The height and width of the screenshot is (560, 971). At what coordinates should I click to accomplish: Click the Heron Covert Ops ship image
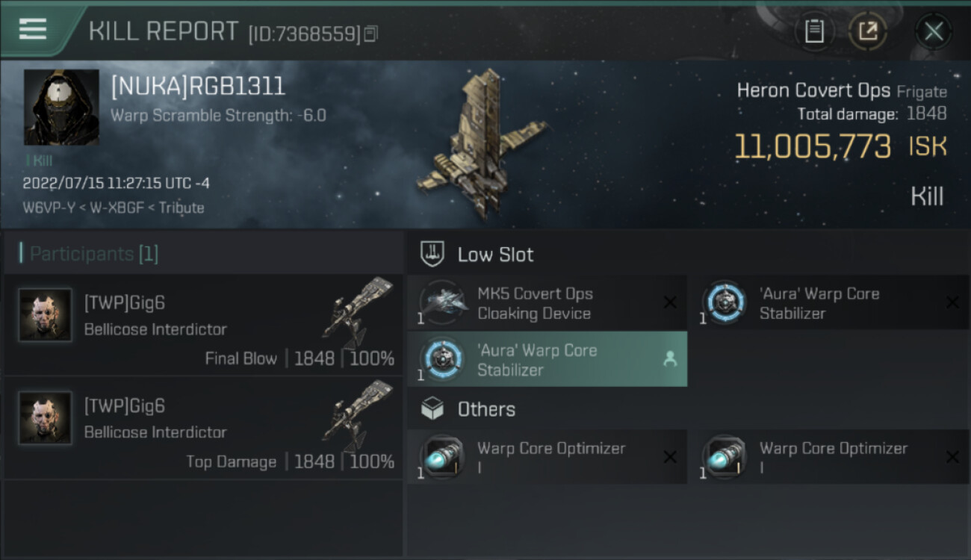[x=482, y=143]
